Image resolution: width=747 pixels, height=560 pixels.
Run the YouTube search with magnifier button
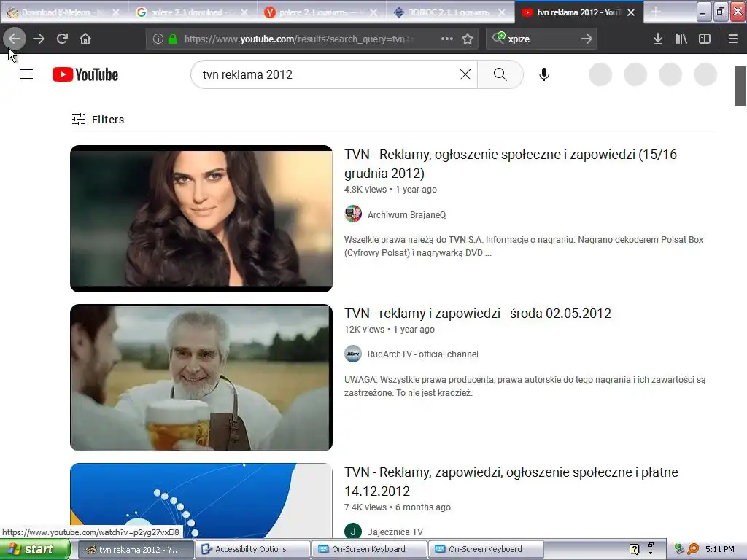click(x=500, y=74)
